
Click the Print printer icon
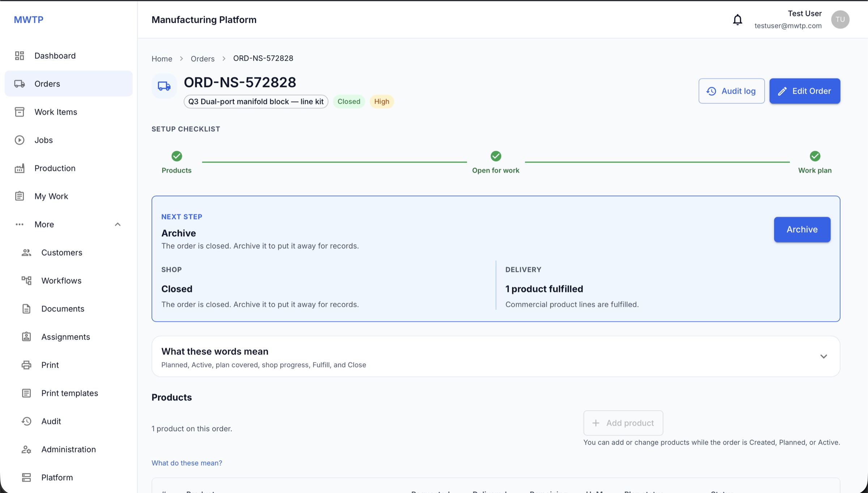pos(26,365)
